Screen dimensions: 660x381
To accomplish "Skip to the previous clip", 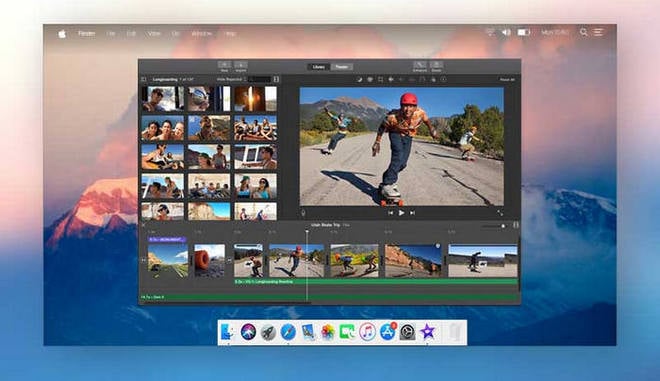I will [390, 213].
